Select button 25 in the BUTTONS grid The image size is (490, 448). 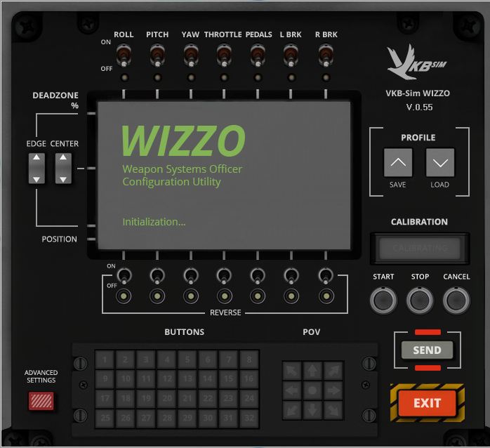tap(105, 418)
